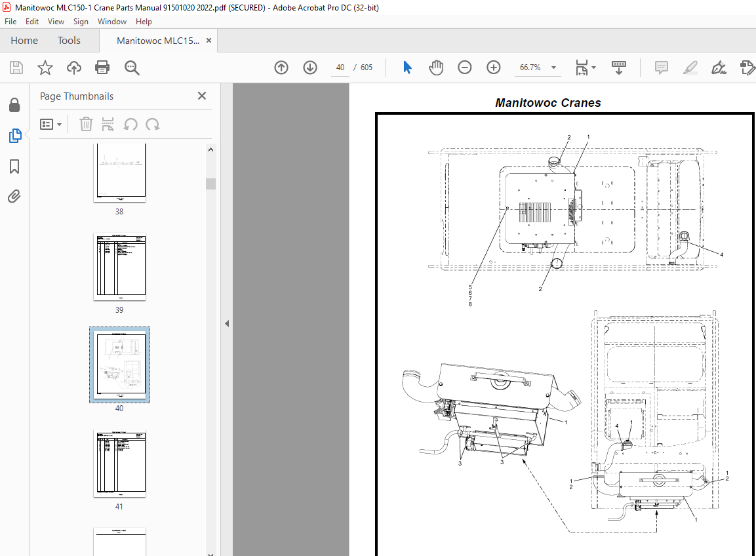This screenshot has width=756, height=556.
Task: Open the Attachments paperclip panel
Action: click(x=14, y=196)
